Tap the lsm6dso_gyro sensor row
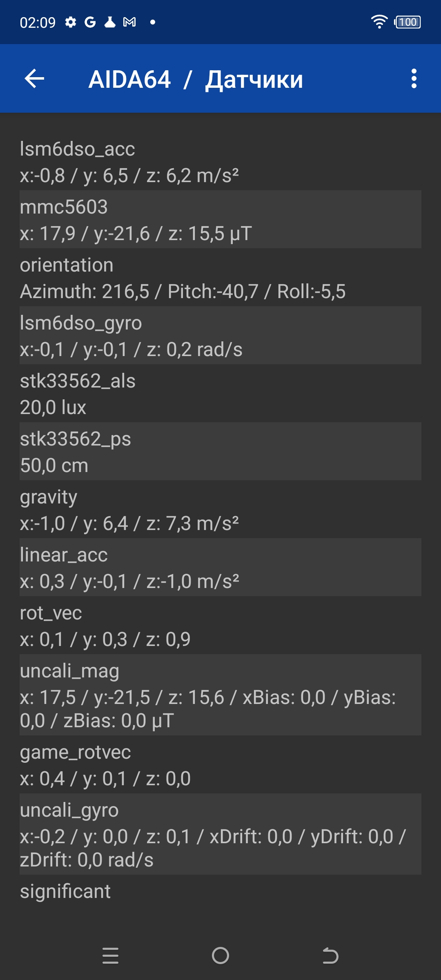 point(220,336)
